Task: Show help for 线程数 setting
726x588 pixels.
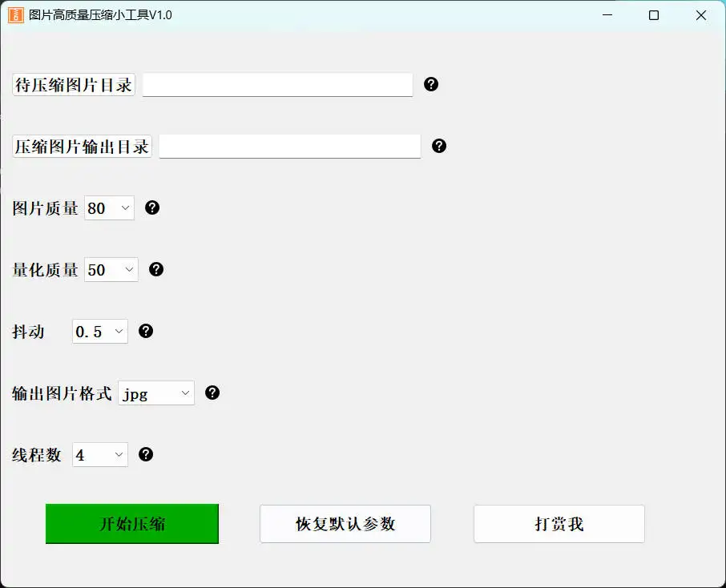Action: pos(146,454)
